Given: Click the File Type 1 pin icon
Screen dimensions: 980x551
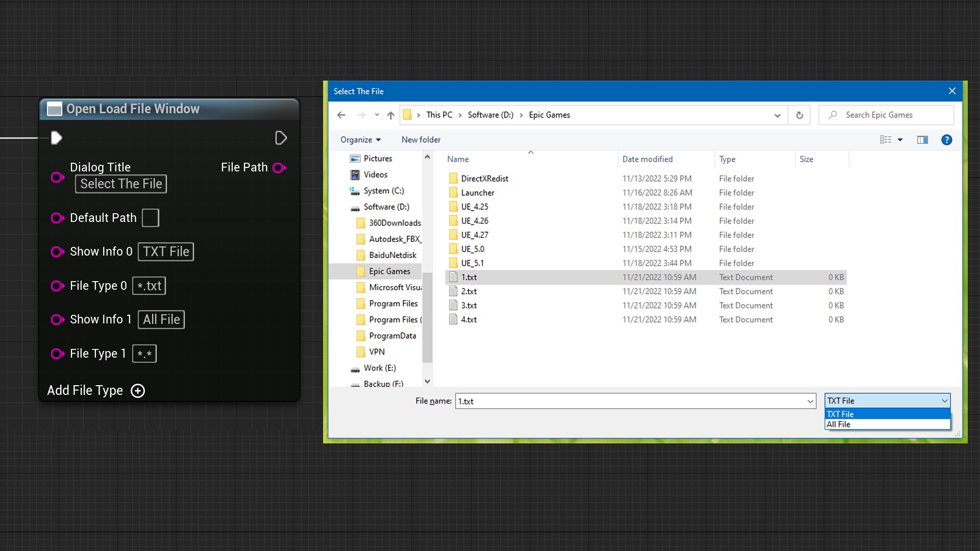Looking at the screenshot, I should click(57, 353).
